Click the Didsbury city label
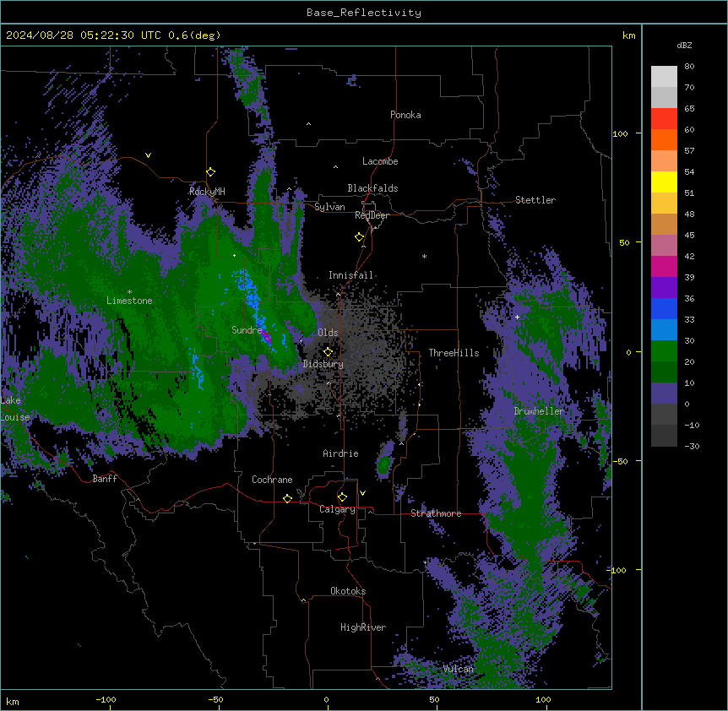728x711 pixels. pyautogui.click(x=323, y=364)
